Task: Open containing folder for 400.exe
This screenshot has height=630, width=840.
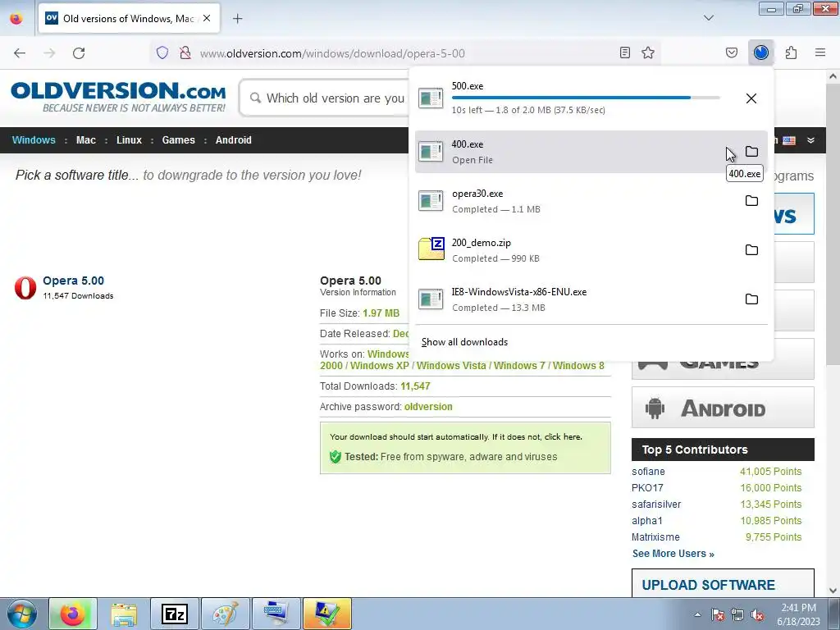Action: pos(751,152)
